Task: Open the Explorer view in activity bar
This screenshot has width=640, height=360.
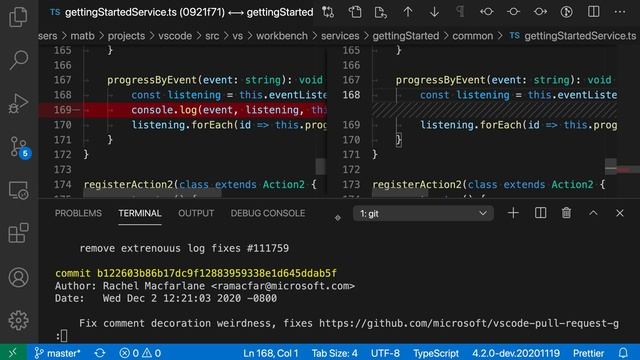Action: coord(18,17)
